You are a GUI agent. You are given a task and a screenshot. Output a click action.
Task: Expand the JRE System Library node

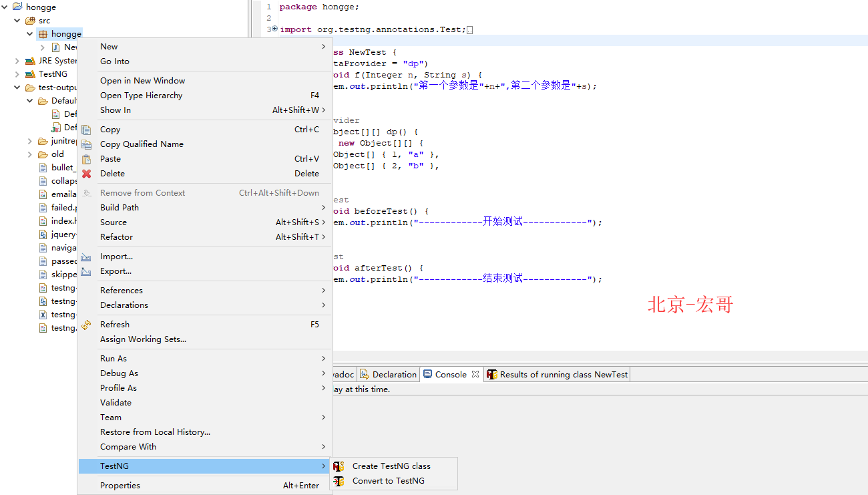pos(17,61)
